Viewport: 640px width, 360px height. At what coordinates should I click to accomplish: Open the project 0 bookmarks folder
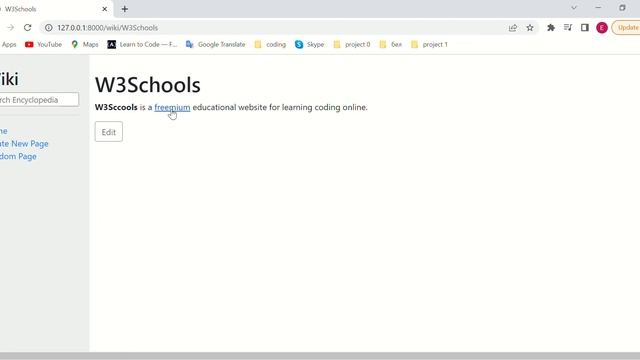tap(351, 44)
